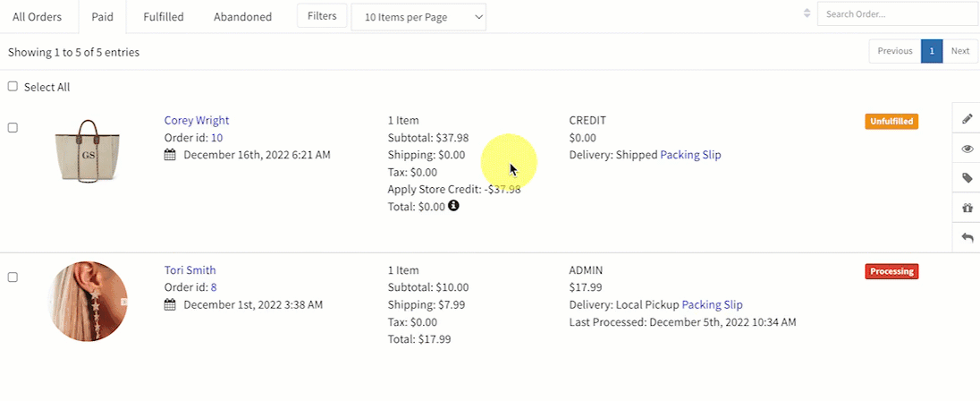Click the sort arrows icon beside the search box
Image resolution: width=980 pixels, height=401 pixels.
[x=807, y=13]
